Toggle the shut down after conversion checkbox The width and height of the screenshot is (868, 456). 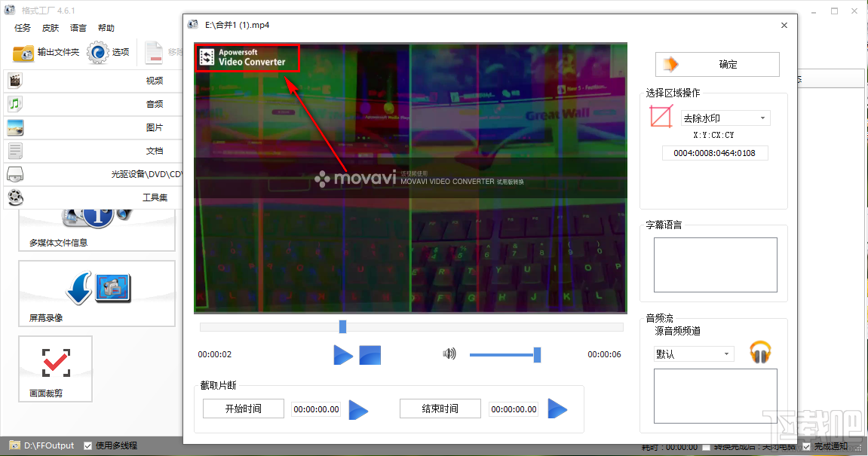click(707, 447)
